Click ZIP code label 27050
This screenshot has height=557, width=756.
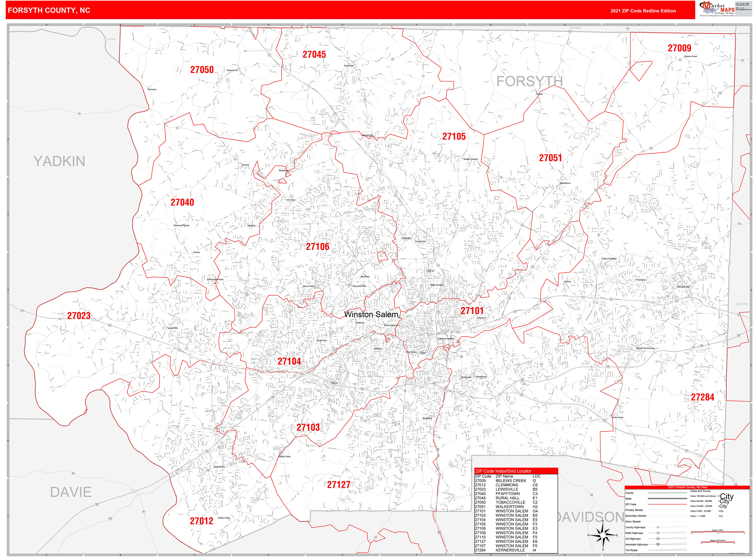point(202,70)
